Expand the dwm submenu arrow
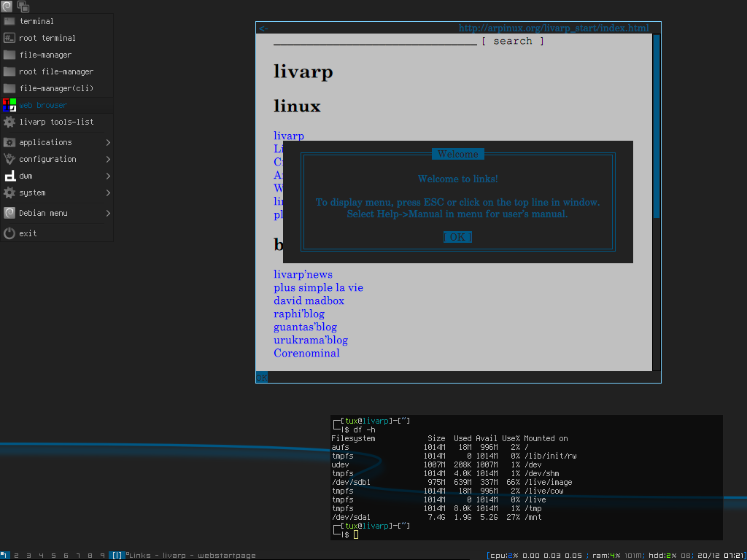This screenshot has height=560, width=747. coord(108,176)
